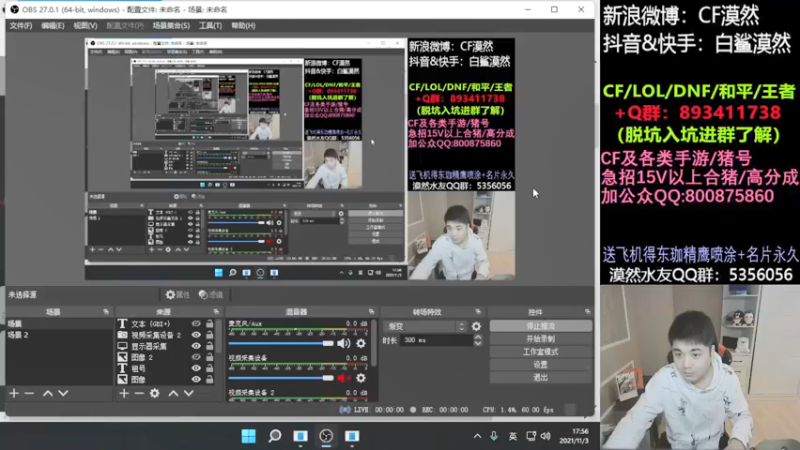The width and height of the screenshot is (800, 450).
Task: Lock toggle for 视频采集设备 2 source
Action: [210, 335]
